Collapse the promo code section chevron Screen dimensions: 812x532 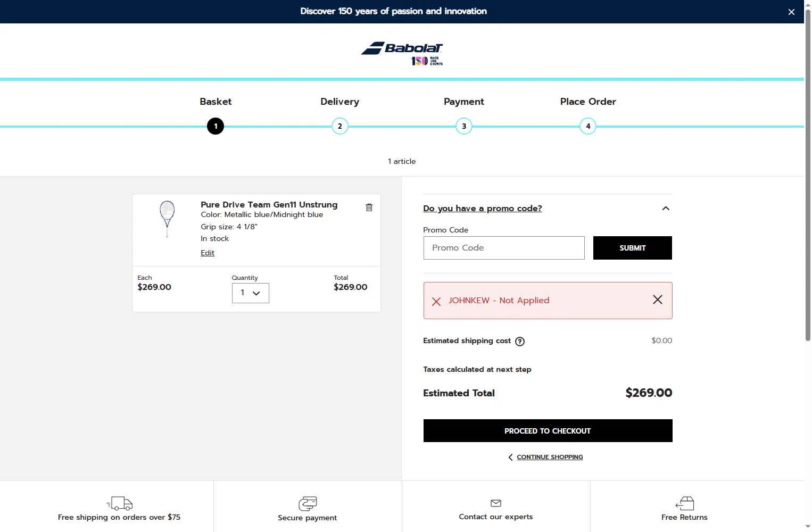click(666, 208)
